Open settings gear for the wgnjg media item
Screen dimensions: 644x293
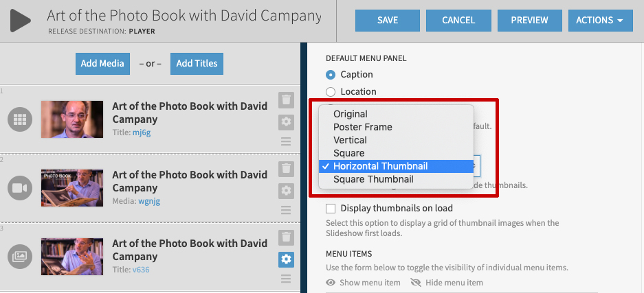click(x=286, y=191)
